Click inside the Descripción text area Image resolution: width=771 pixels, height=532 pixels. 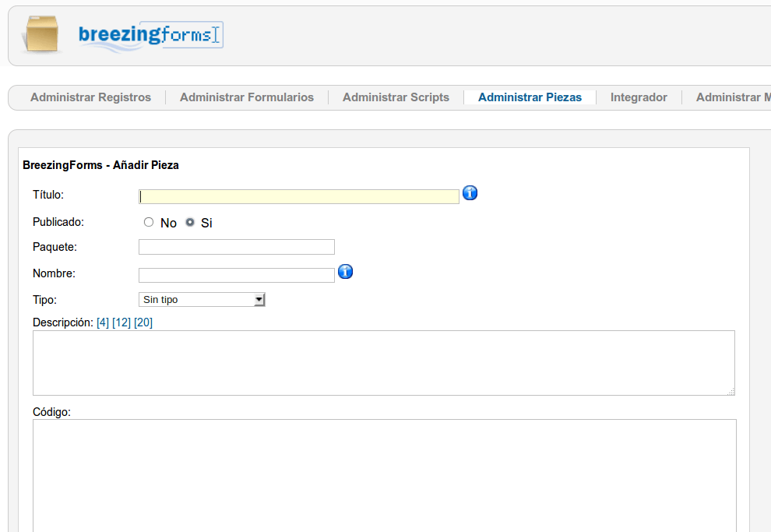tap(384, 363)
